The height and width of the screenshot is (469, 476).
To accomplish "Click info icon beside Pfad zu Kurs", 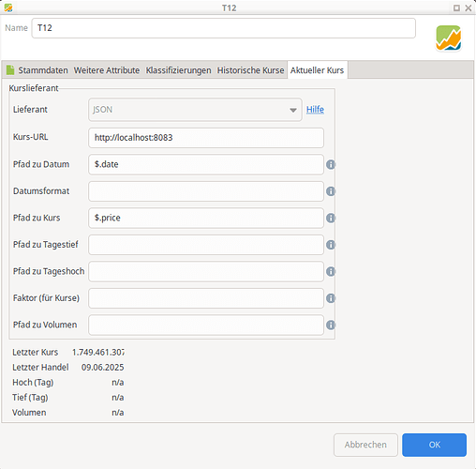I will pyautogui.click(x=331, y=218).
